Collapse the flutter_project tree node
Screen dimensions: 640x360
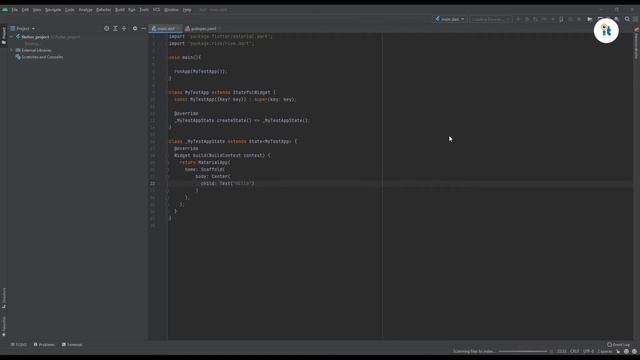tap(11, 37)
